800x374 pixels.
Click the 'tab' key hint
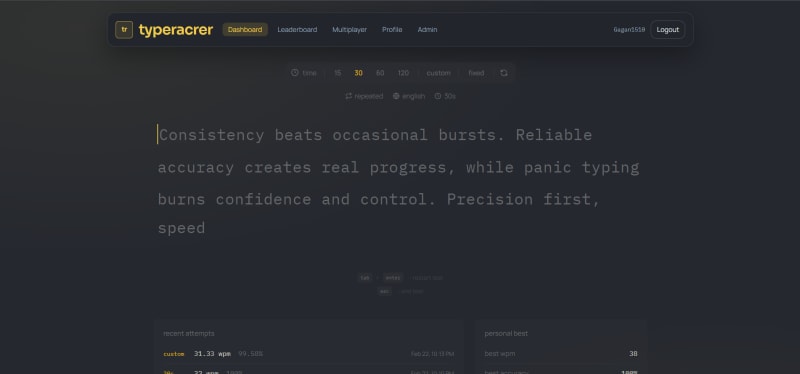(364, 278)
